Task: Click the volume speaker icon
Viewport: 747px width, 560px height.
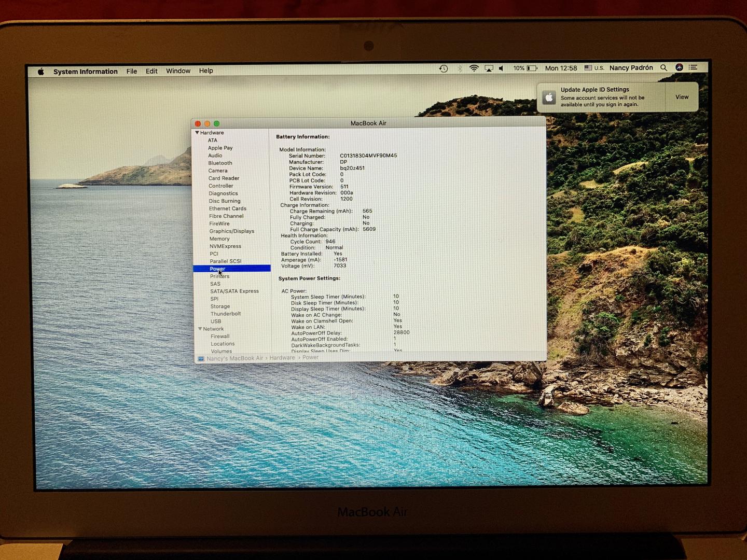Action: 501,68
